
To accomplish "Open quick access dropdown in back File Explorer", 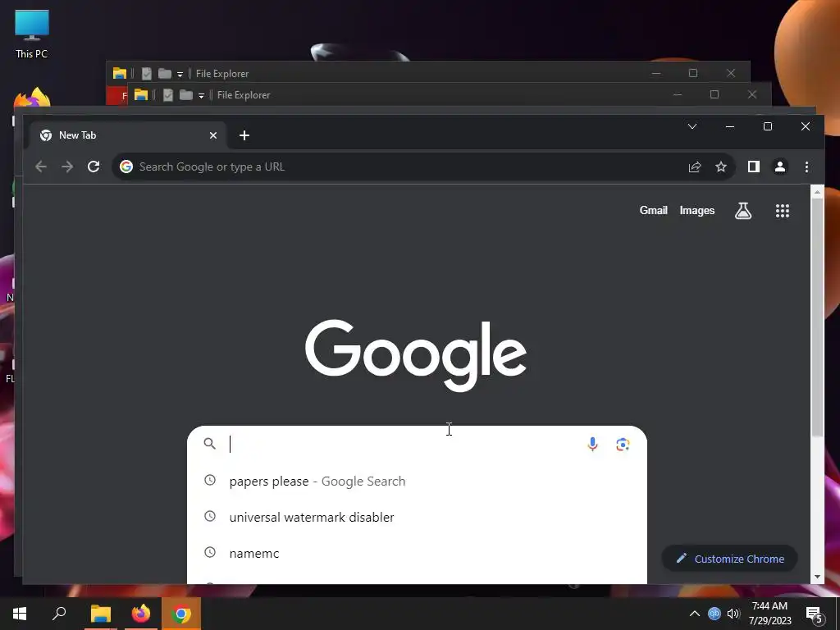I will 180,74.
